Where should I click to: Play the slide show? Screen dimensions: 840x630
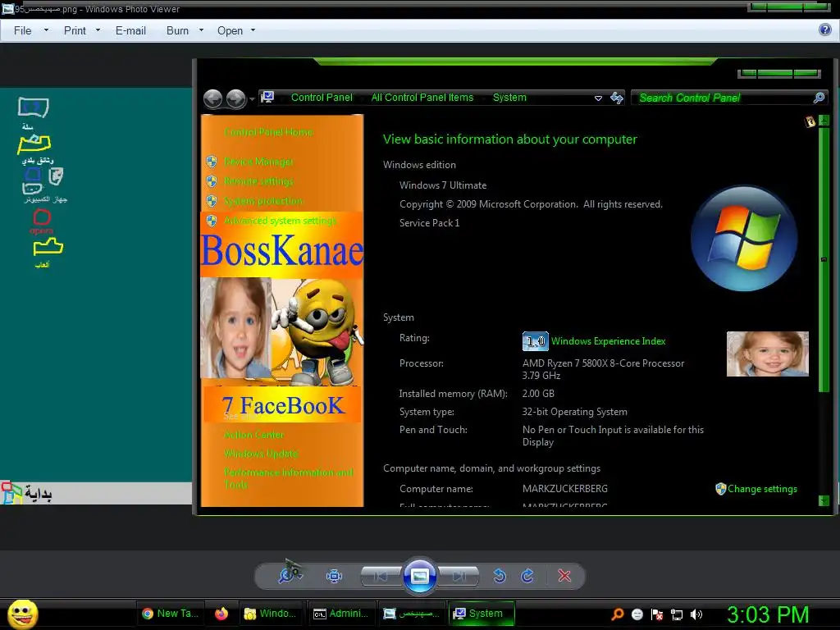pyautogui.click(x=419, y=576)
